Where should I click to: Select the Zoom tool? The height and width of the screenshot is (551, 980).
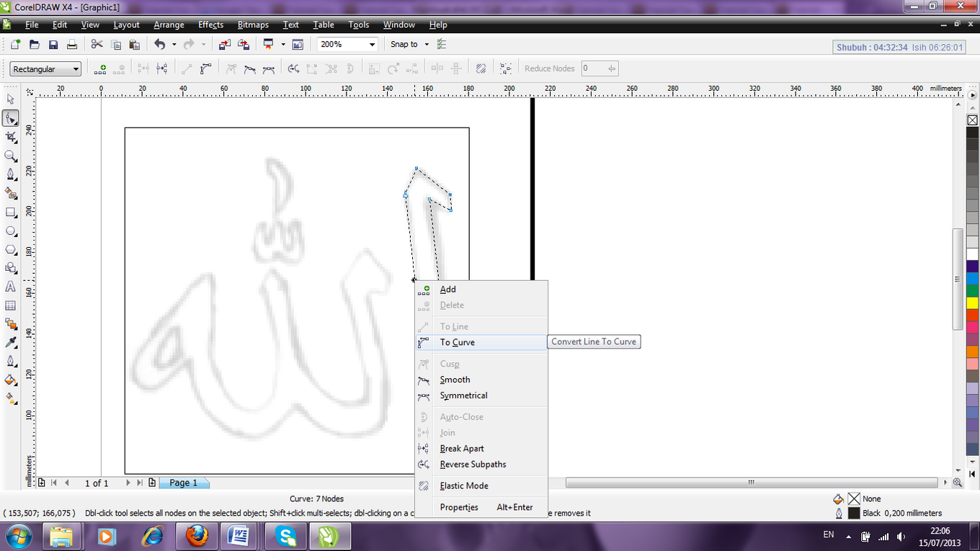point(9,156)
